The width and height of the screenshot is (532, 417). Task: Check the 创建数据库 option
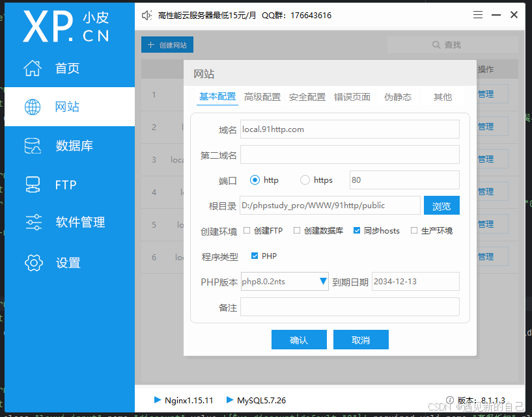[298, 230]
